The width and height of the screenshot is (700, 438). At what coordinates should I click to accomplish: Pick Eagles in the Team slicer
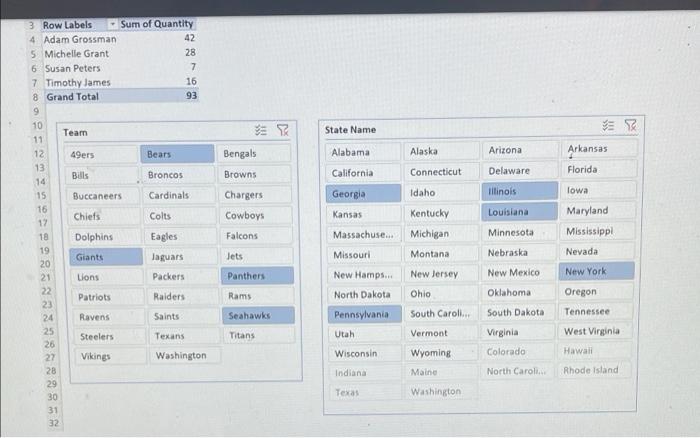pos(180,236)
